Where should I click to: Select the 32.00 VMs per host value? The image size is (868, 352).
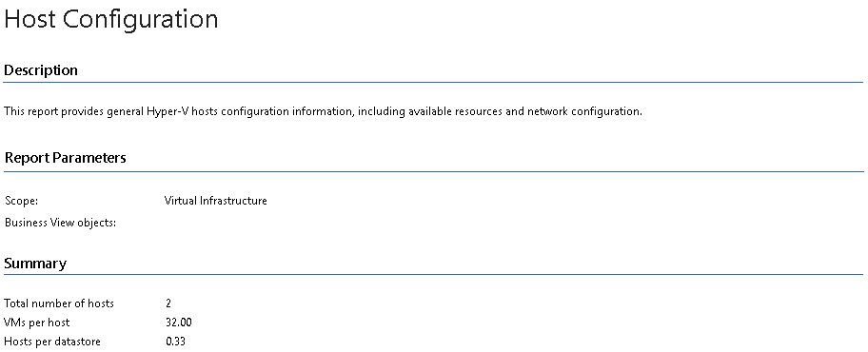point(179,323)
